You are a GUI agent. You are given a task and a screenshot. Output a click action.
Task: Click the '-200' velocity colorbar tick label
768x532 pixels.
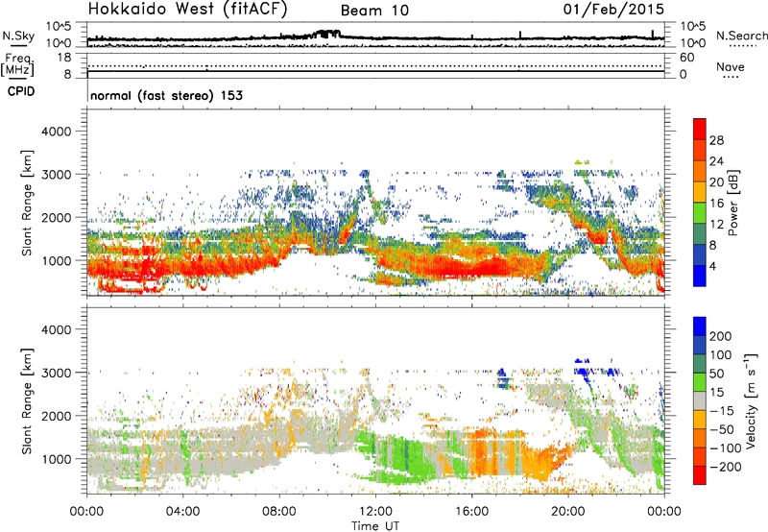724,467
